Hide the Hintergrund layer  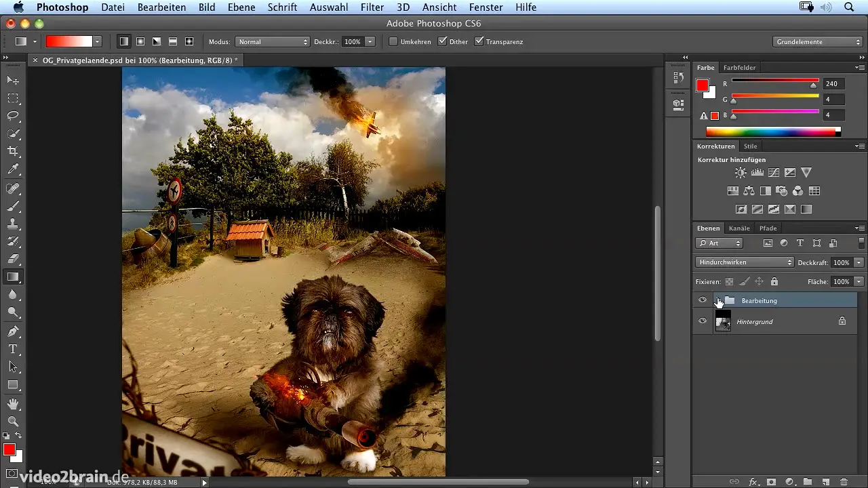pyautogui.click(x=703, y=321)
